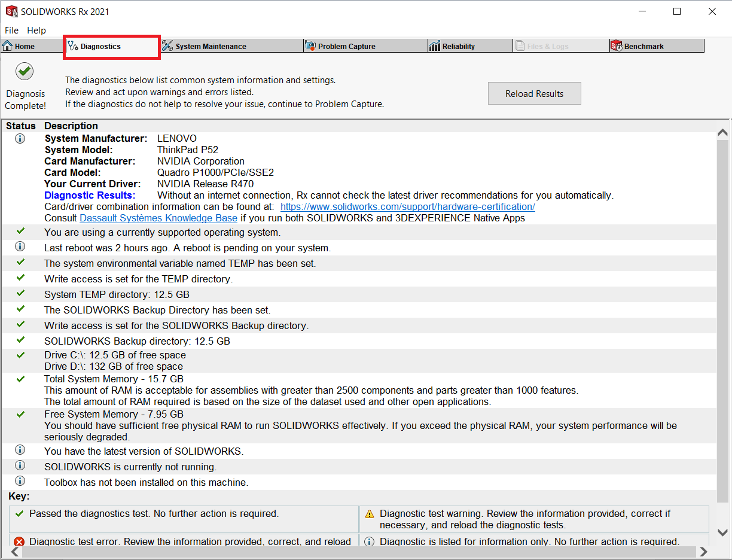Click green checkmark in Key passed entry
Viewport: 732px width, 560px height.
[19, 513]
